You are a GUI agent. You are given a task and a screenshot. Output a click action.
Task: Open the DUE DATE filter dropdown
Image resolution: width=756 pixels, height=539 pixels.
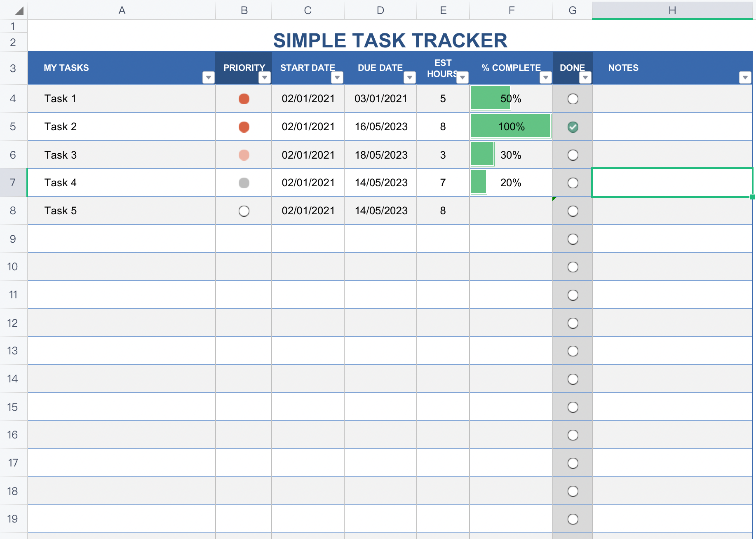410,77
